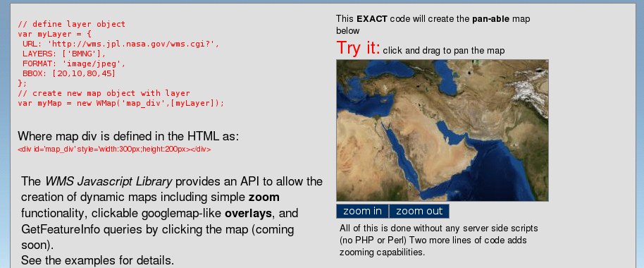Viewport: 644px width, 268px height.
Task: Click the italic "WMS Javascript Library" text
Action: [x=109, y=181]
